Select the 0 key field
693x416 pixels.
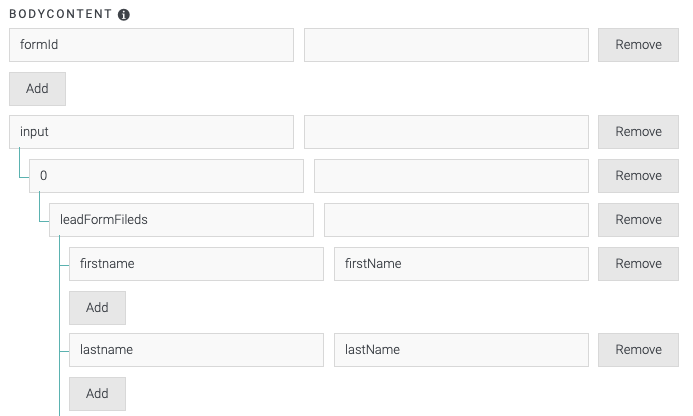coord(166,176)
